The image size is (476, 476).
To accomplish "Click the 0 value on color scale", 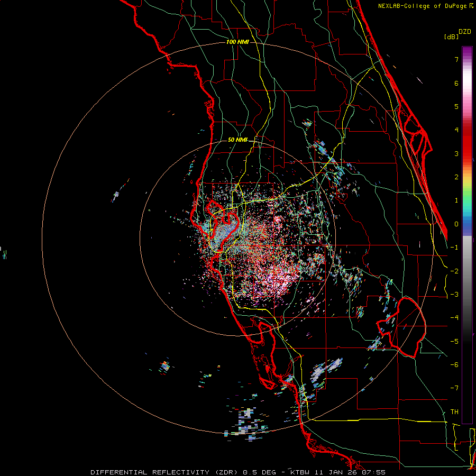I will 456,224.
